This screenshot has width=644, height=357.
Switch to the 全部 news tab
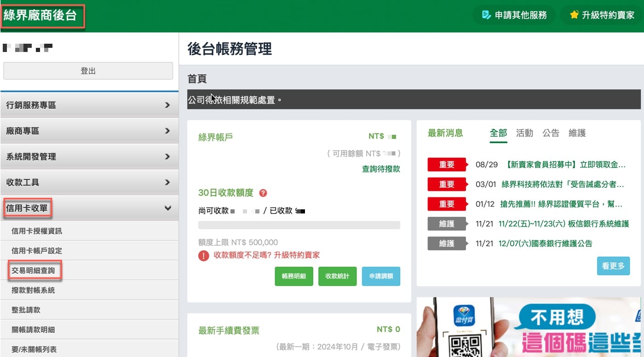point(498,133)
